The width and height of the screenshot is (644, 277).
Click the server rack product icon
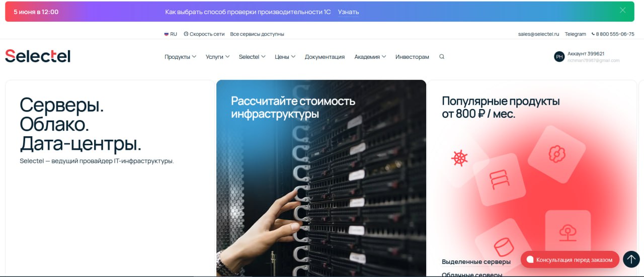coord(499,179)
